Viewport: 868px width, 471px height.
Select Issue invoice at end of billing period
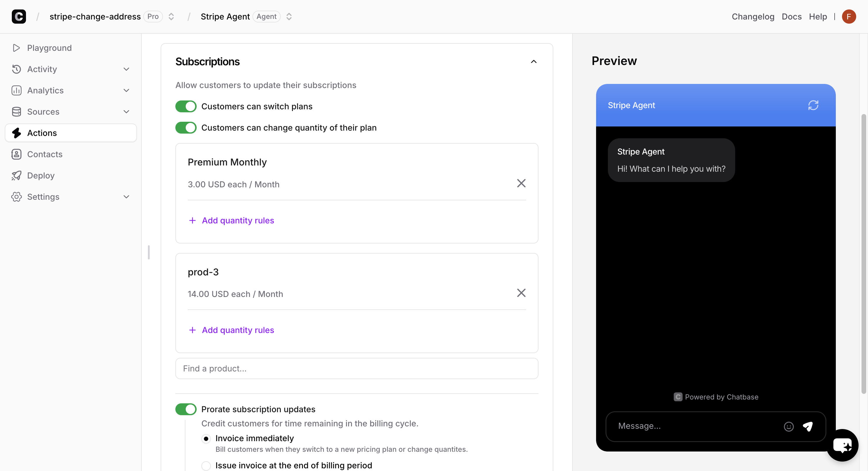(206, 466)
